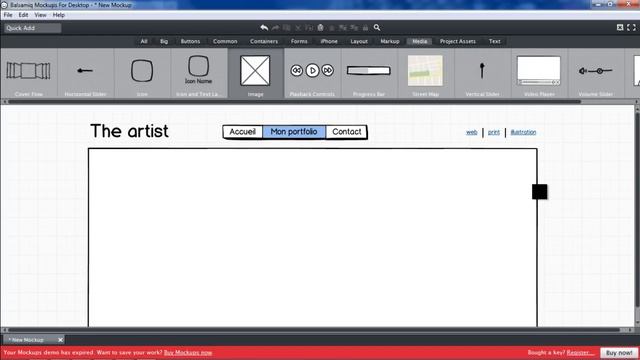
Task: Switch to the Layout category
Action: [x=359, y=41]
